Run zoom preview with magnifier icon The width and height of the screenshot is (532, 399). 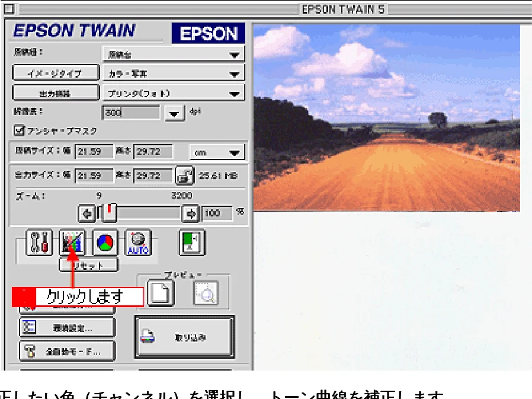click(206, 293)
